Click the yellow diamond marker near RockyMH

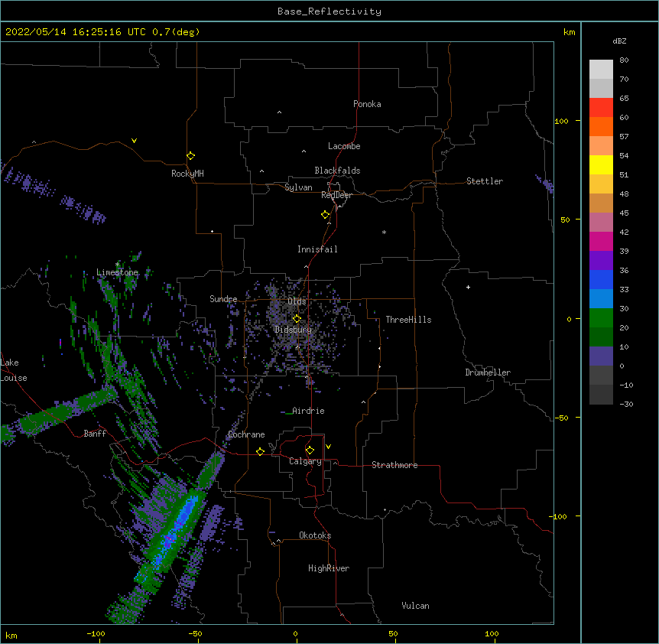(x=190, y=156)
